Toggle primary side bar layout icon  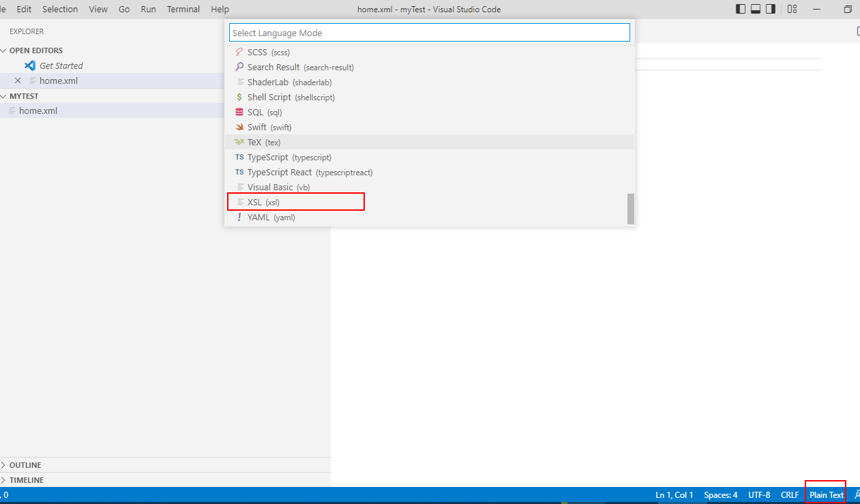click(x=741, y=9)
